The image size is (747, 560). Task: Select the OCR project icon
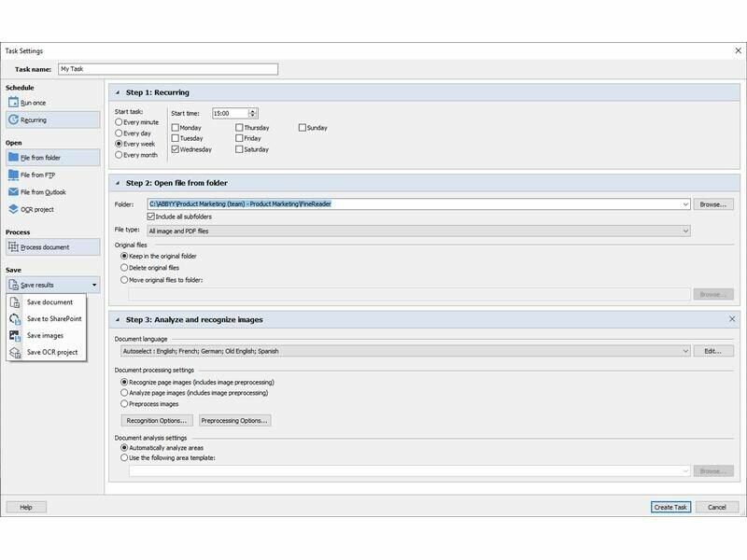(x=13, y=209)
